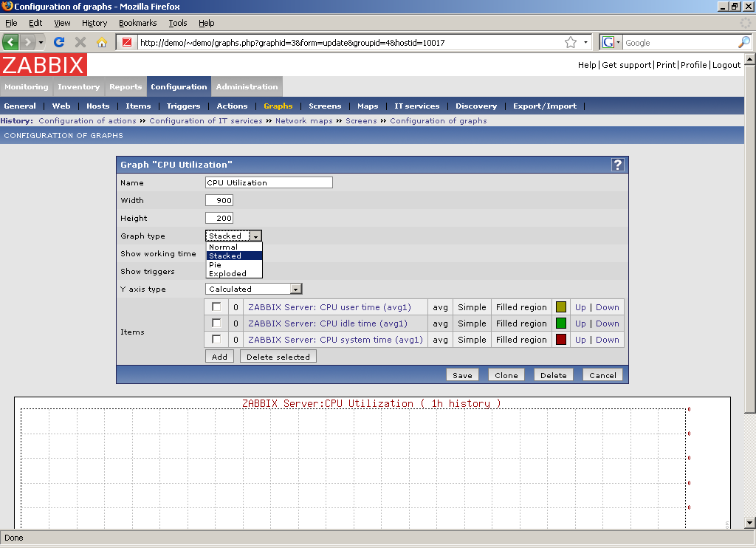Click the page scrollbar down arrow

pyautogui.click(x=749, y=522)
